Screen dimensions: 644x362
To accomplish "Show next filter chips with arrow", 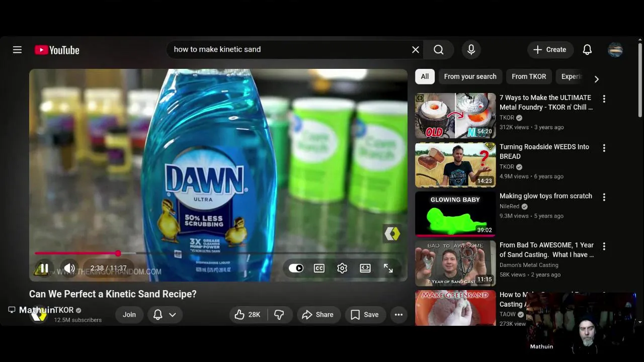I will [x=596, y=79].
